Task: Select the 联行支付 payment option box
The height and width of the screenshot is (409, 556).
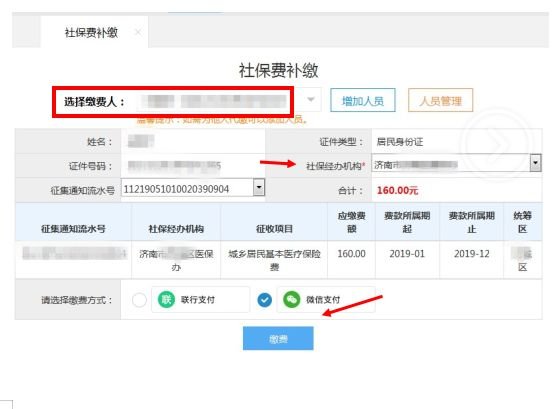Action: (x=201, y=300)
